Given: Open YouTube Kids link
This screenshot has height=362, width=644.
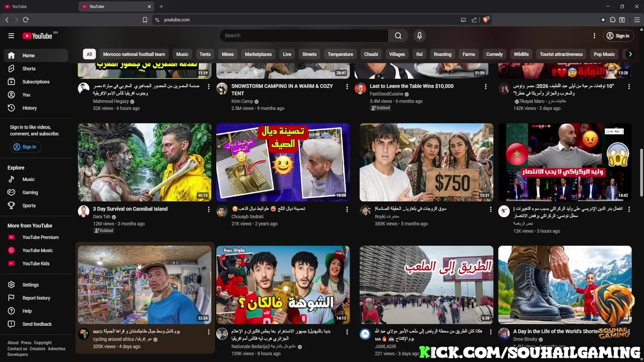Looking at the screenshot, I should pyautogui.click(x=36, y=263).
